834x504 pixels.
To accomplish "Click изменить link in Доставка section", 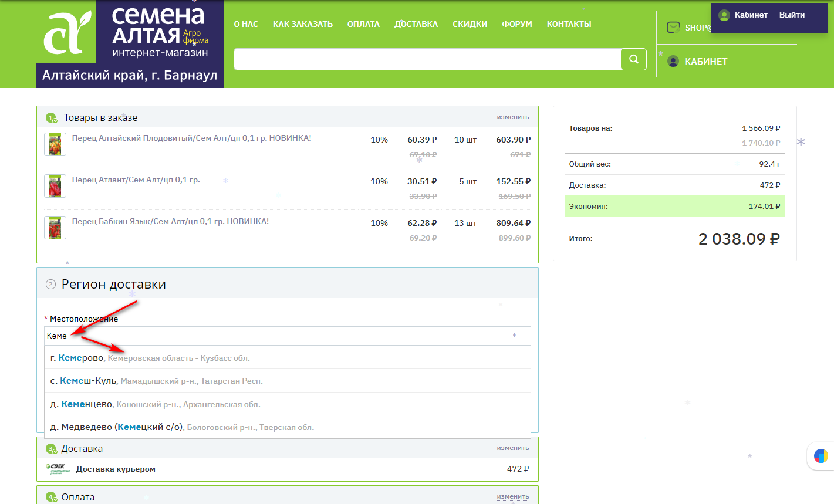I will (x=512, y=448).
